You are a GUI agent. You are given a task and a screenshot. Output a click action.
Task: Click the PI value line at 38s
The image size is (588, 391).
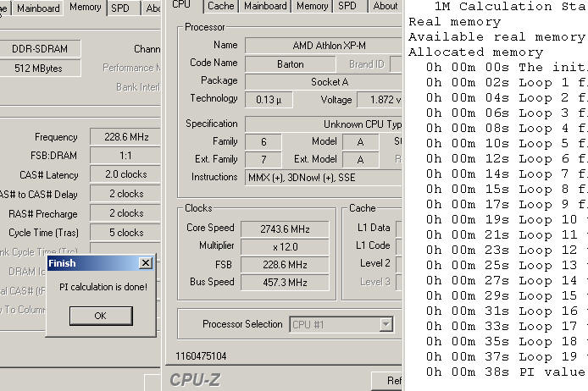click(507, 372)
